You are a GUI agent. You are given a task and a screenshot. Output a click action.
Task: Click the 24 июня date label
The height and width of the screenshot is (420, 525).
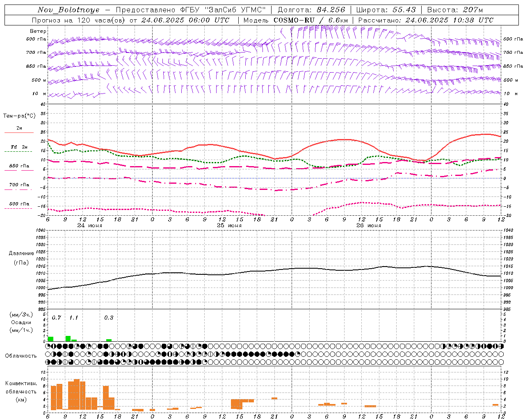(x=90, y=226)
